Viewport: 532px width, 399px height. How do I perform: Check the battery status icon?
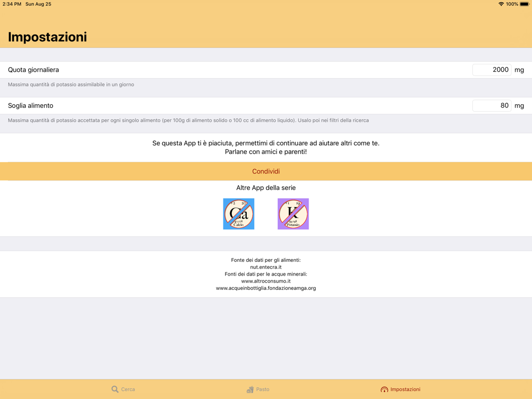525,4
